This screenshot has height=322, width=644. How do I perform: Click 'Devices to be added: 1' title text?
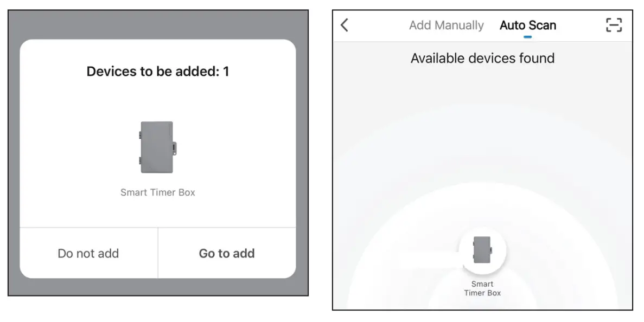[157, 71]
